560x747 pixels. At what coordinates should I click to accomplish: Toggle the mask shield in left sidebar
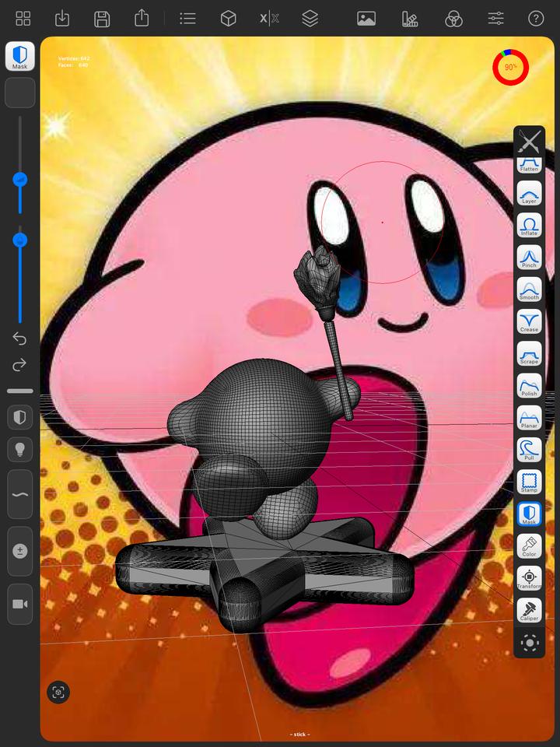(20, 418)
